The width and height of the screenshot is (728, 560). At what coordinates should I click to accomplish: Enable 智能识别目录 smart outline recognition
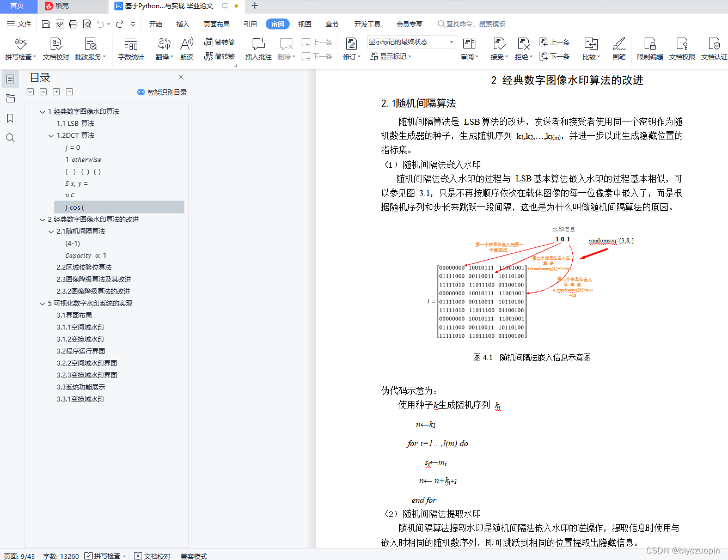(x=163, y=92)
